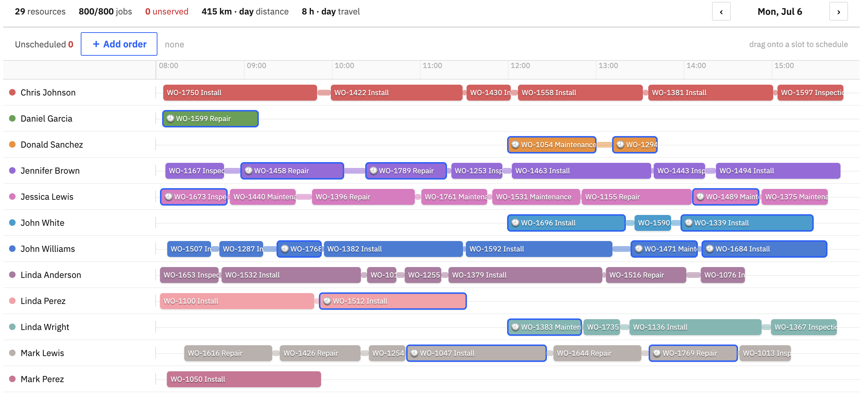The image size is (868, 393).
Task: Go to the next day arrow
Action: (838, 12)
